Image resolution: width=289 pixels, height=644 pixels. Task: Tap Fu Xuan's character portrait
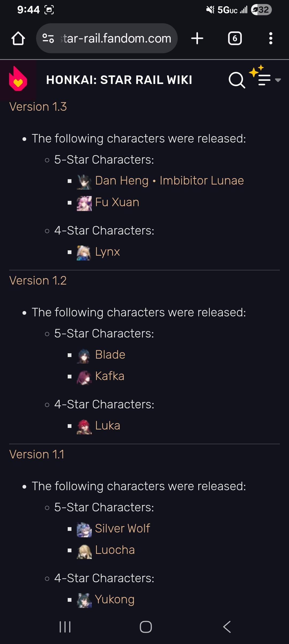(84, 203)
